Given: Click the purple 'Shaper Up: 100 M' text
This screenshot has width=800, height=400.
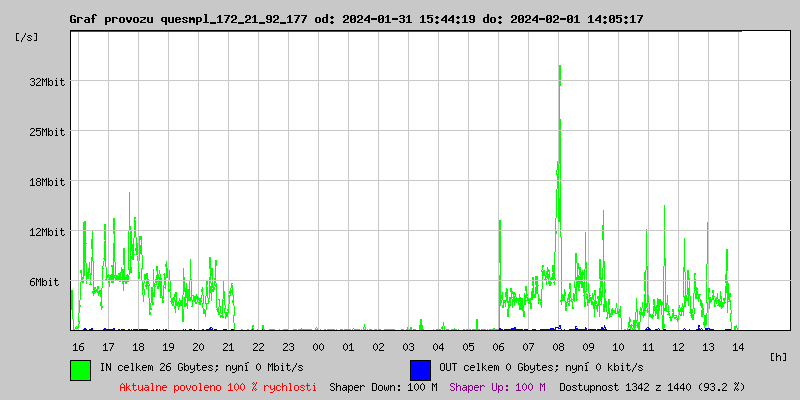Looking at the screenshot, I should (497, 386).
